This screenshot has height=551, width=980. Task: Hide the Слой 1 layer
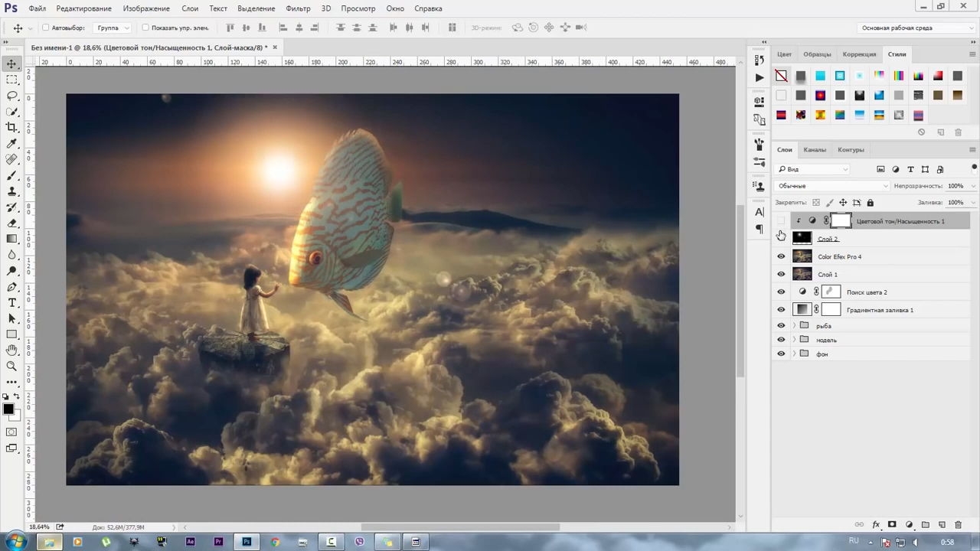781,274
